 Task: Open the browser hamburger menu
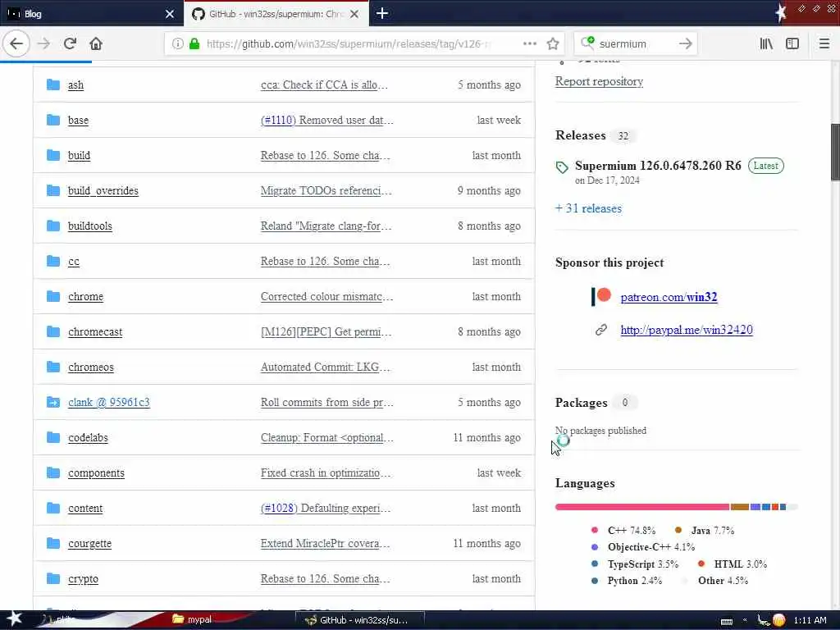click(824, 43)
